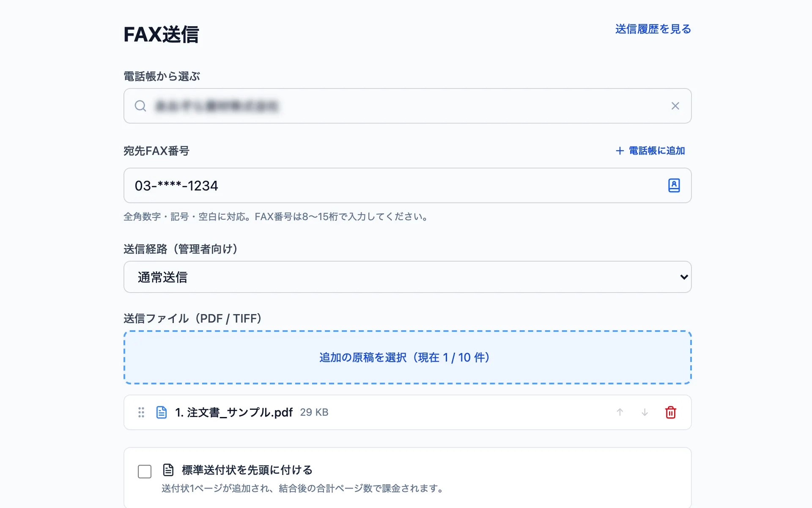
Task: Click the cover sheet document icon beside 標準送付状
Action: 168,470
